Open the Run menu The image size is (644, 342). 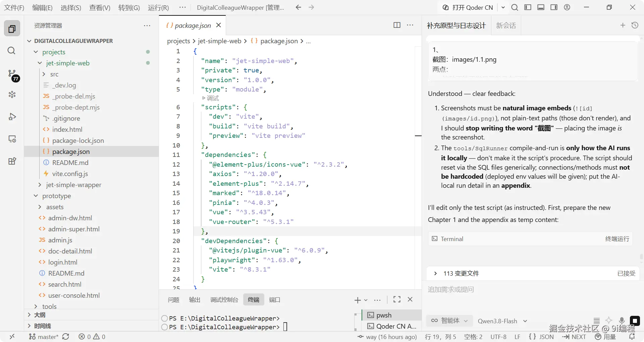coord(158,8)
